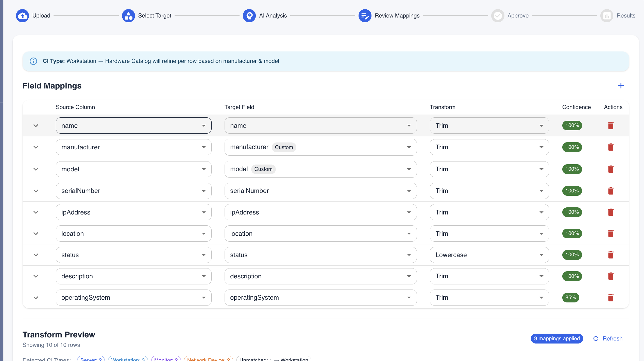Click the Upload cloud step icon
Screen dimensions: 644x361
[22, 16]
